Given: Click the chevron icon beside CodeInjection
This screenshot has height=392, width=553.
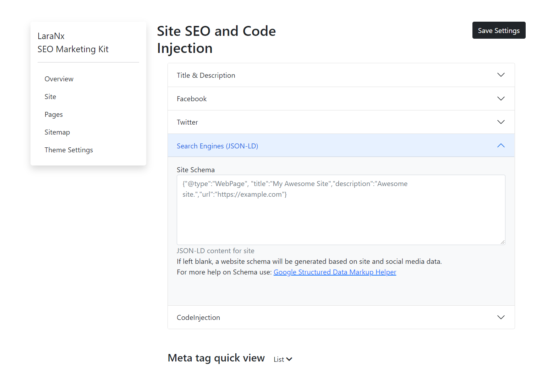Looking at the screenshot, I should [x=501, y=317].
